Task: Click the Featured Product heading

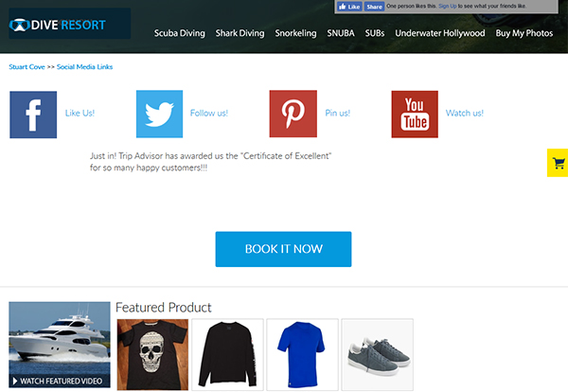Action: 164,308
